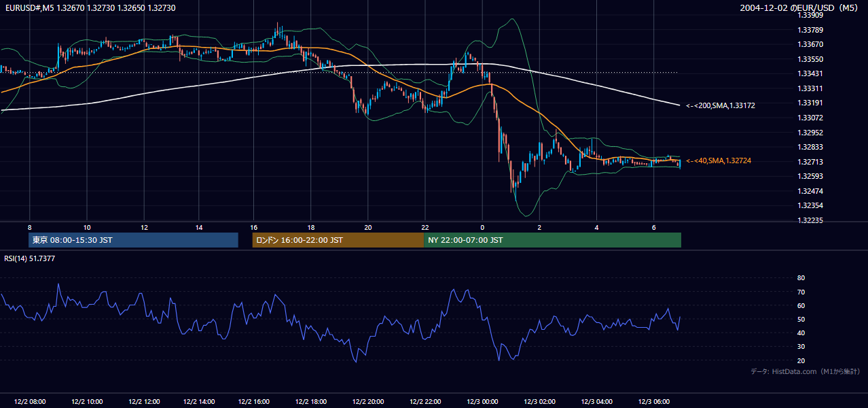Click the 12/2 16:00 time label

click(255, 401)
